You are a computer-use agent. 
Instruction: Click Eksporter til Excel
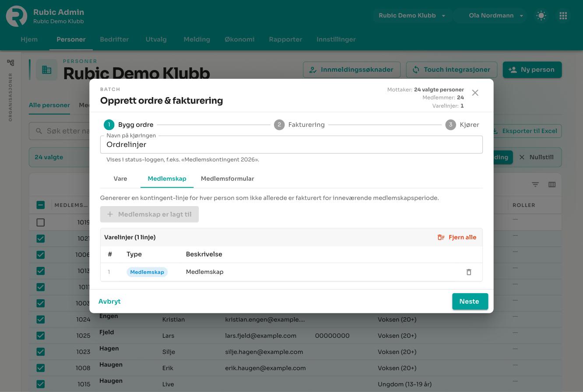[x=525, y=131]
